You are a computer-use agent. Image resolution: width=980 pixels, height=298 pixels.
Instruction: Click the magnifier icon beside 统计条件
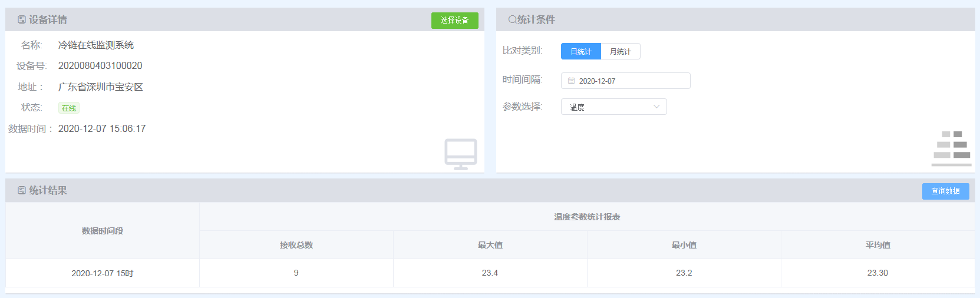click(x=512, y=19)
